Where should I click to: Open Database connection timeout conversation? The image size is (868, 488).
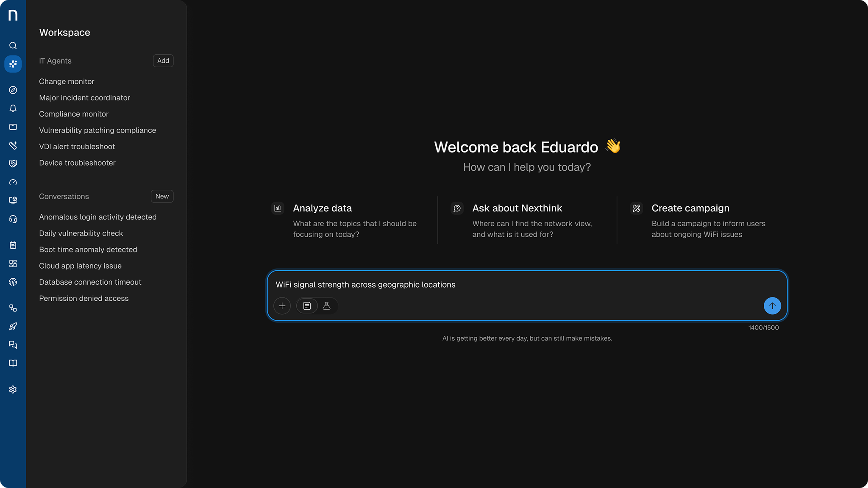[x=90, y=282]
